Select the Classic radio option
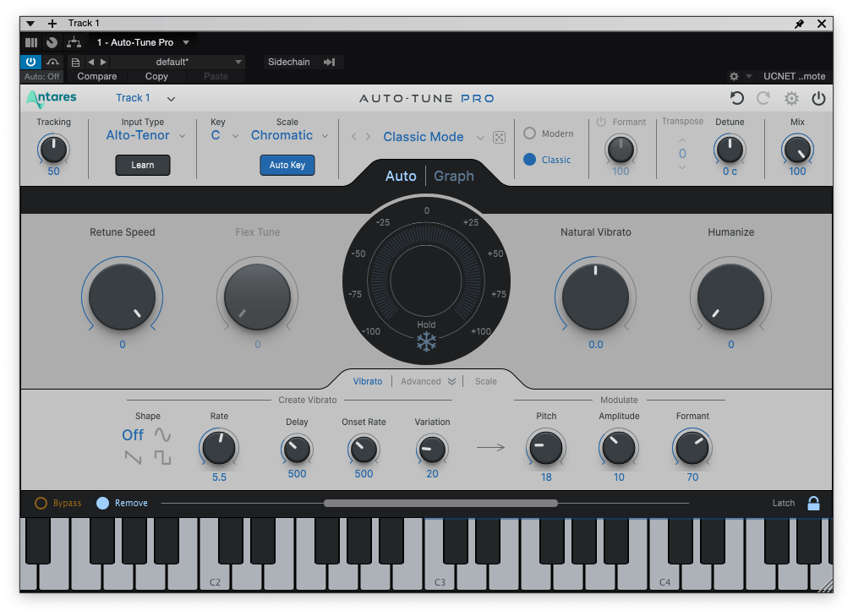This screenshot has height=616, width=853. (x=529, y=160)
